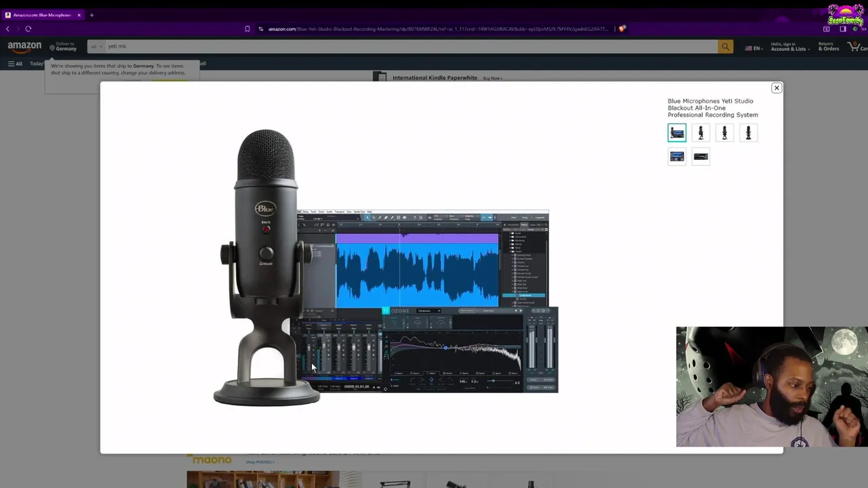Screen dimensions: 868x488
Task: Click the amazon.com URL in address bar
Action: click(438, 29)
